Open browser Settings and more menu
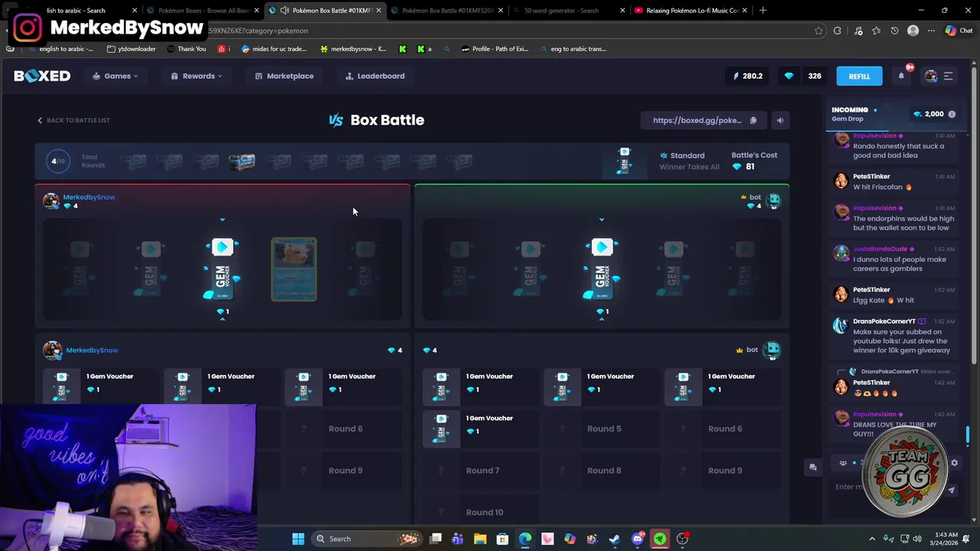Screen dimensions: 980x551 point(931,31)
